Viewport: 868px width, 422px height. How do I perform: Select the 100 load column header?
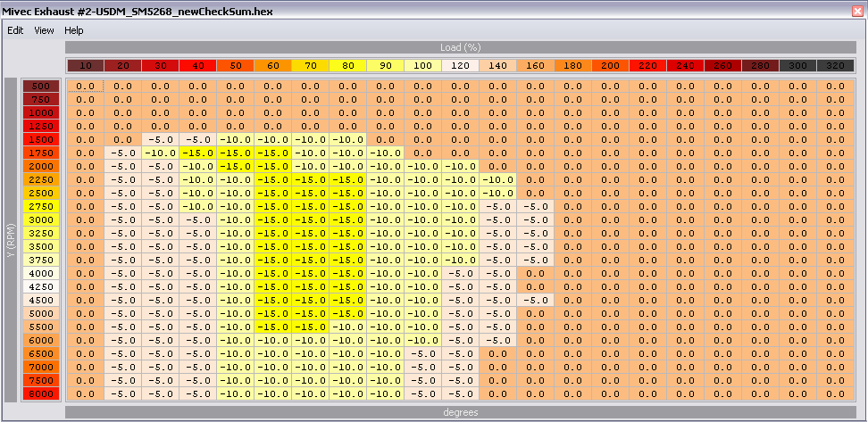(423, 65)
